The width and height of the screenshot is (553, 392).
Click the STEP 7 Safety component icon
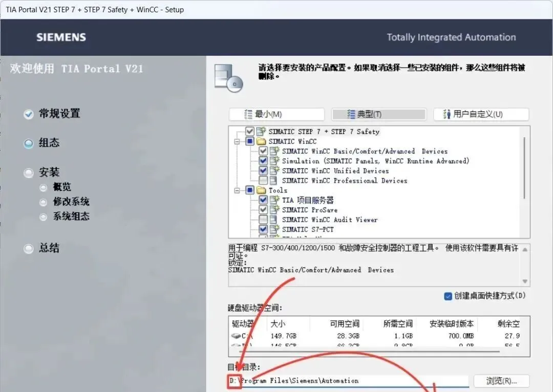[261, 132]
